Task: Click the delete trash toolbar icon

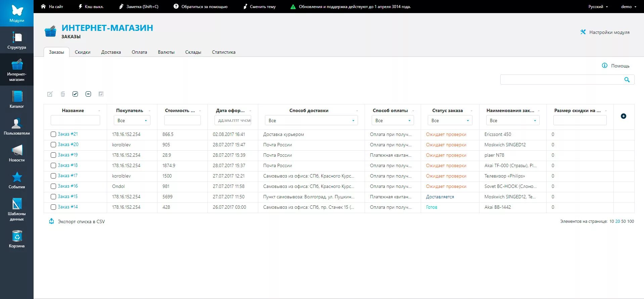Action: coord(63,94)
